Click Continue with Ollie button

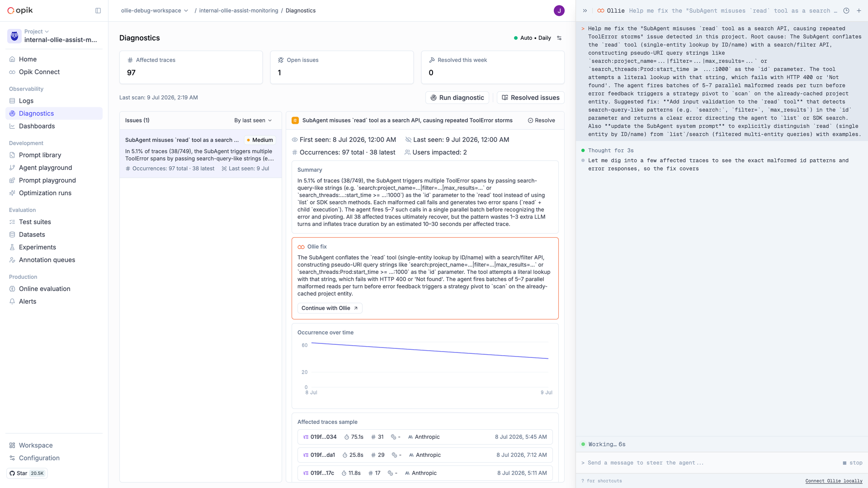(x=330, y=308)
